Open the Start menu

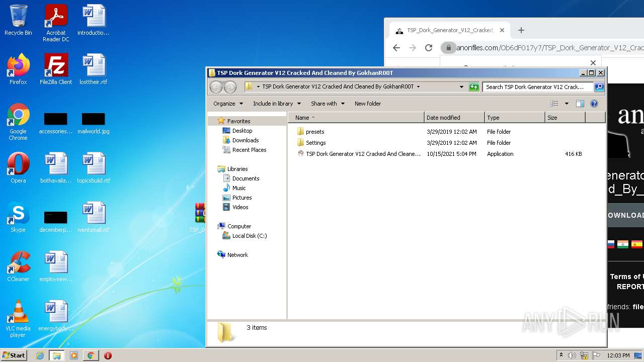click(14, 355)
